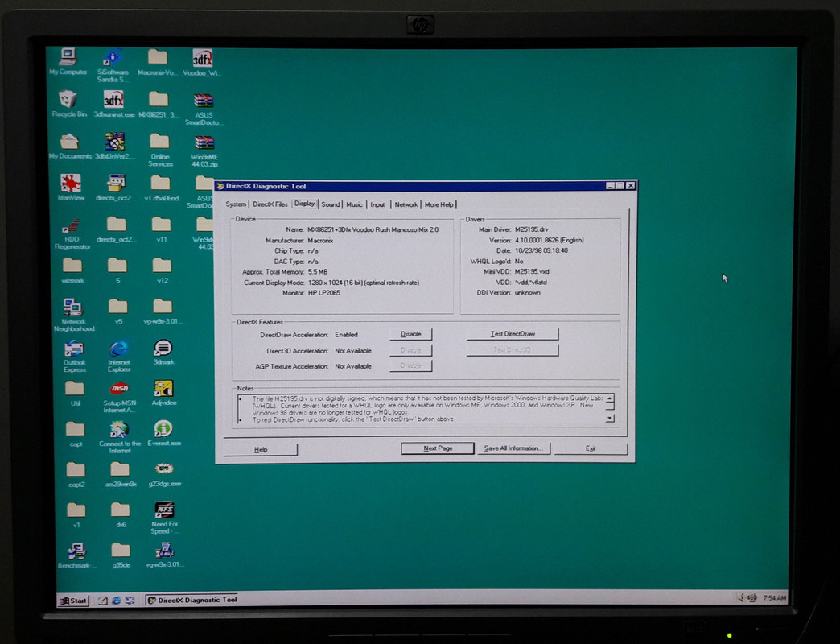Launch the Internet Explorer desktop icon

[118, 356]
